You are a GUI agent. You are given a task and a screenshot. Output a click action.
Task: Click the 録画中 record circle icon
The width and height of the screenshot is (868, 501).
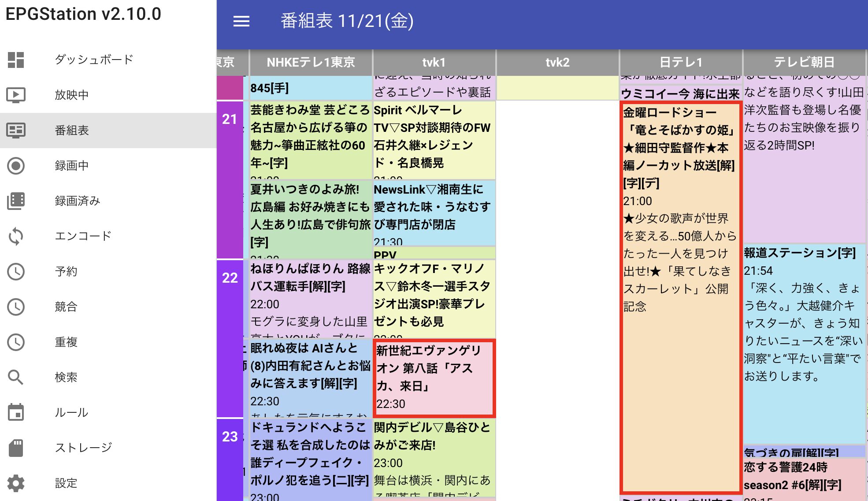tap(16, 166)
